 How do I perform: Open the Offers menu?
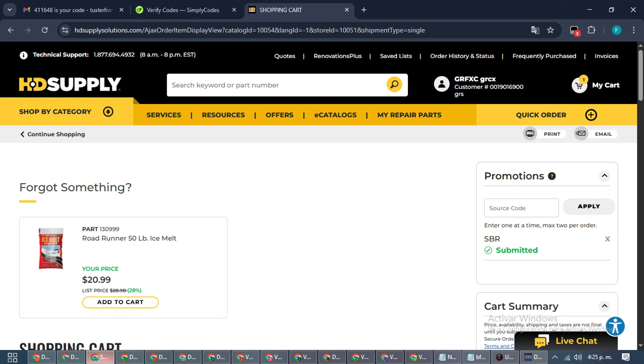click(x=279, y=115)
